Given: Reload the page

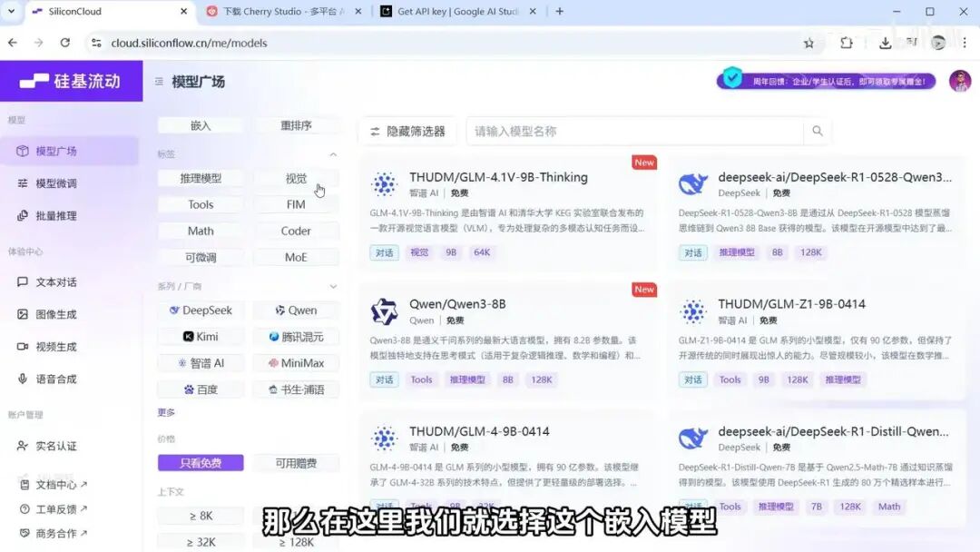Looking at the screenshot, I should click(65, 43).
